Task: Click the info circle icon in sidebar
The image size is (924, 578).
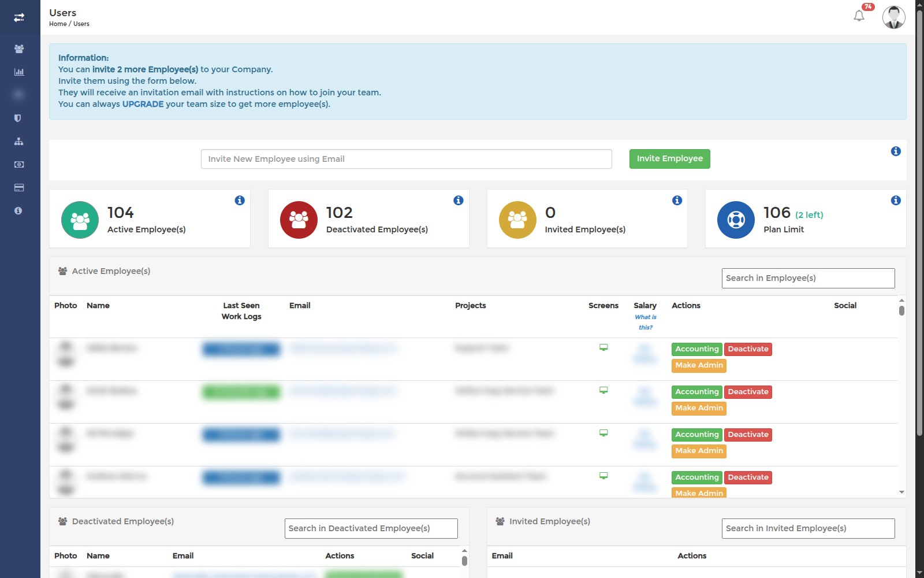Action: pos(18,211)
